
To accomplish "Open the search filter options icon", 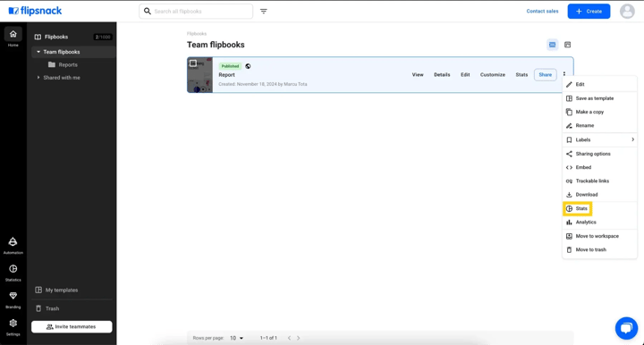I will [264, 11].
